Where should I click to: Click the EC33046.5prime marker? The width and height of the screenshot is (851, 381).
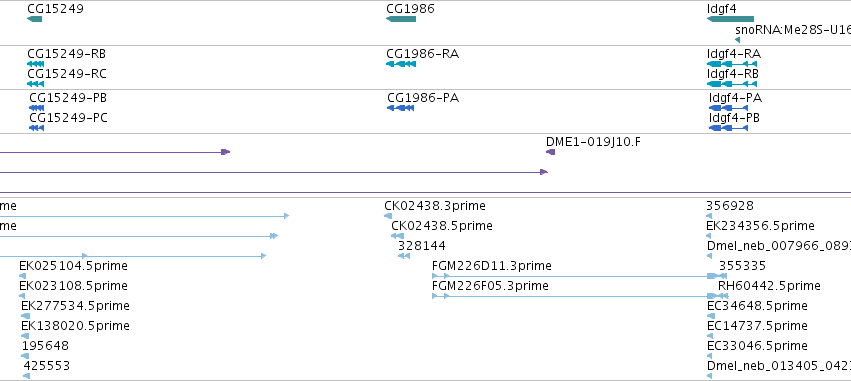710,356
